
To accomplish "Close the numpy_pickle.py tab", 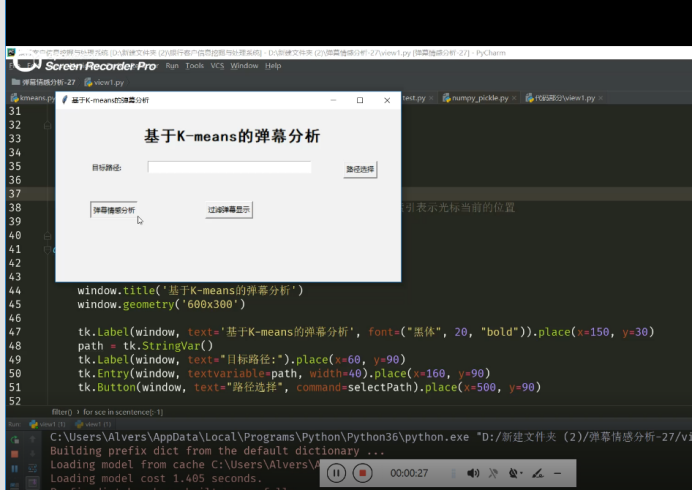I will tap(514, 98).
